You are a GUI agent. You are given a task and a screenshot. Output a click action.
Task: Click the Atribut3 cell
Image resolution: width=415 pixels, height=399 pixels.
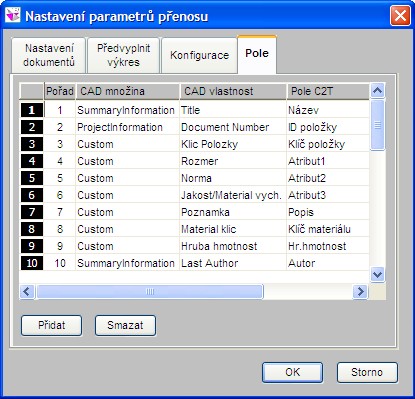point(328,195)
